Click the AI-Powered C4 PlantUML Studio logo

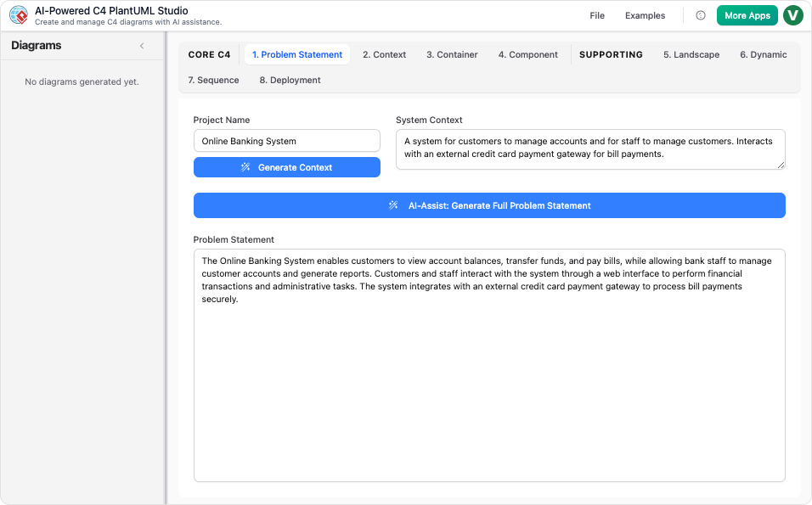(x=19, y=14)
